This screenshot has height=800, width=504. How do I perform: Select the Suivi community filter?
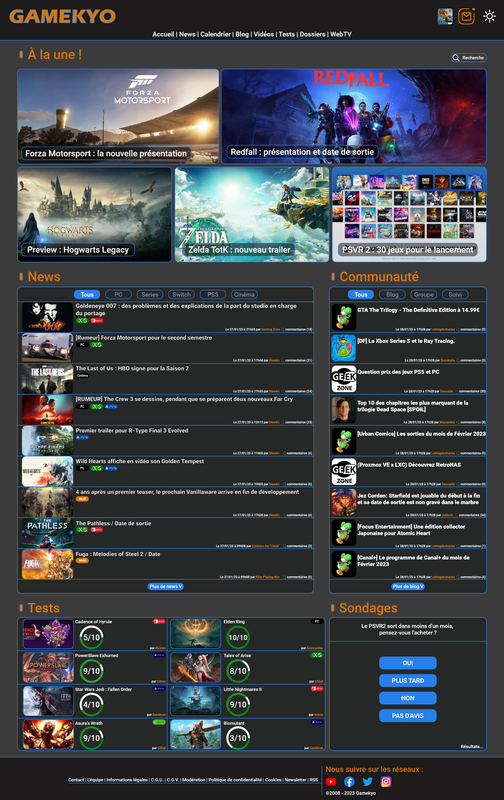pyautogui.click(x=456, y=294)
